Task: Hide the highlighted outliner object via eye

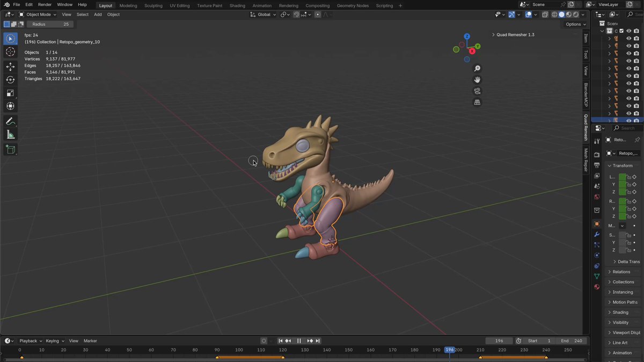Action: [628, 120]
